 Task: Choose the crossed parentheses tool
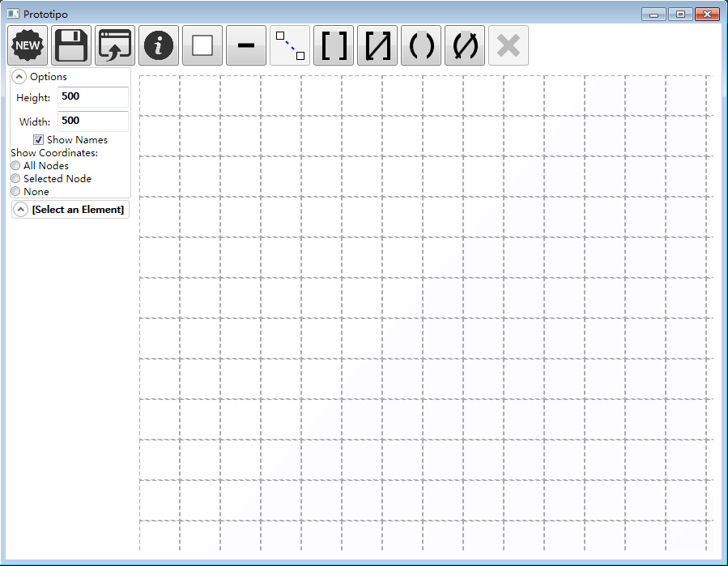[x=465, y=45]
